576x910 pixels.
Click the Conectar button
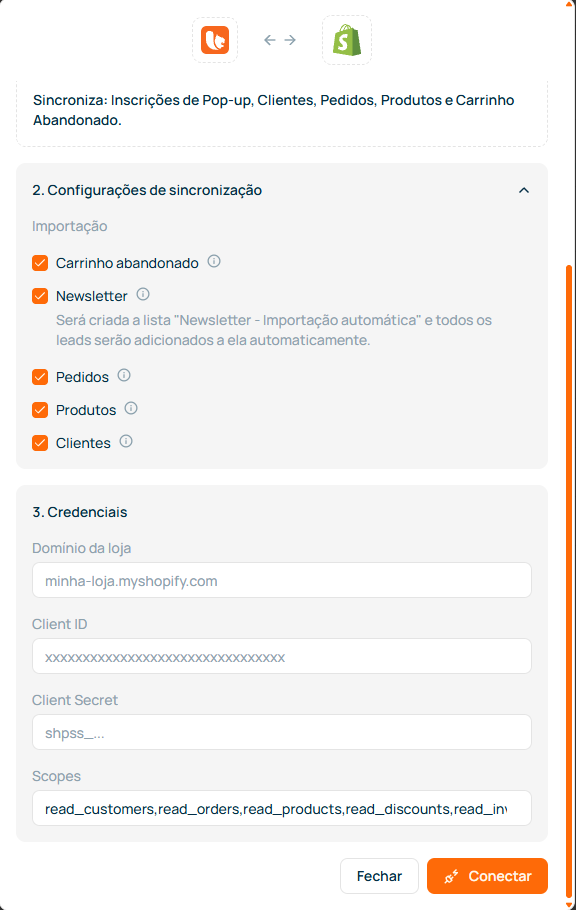[487, 876]
